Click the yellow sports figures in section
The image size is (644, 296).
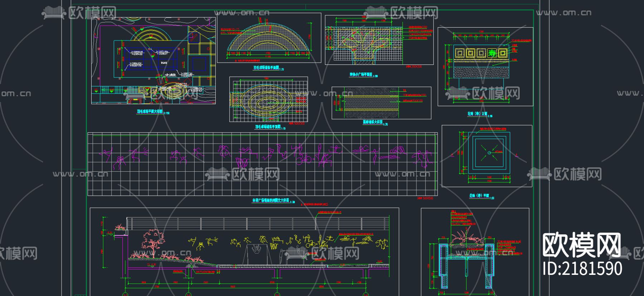coord(288,242)
